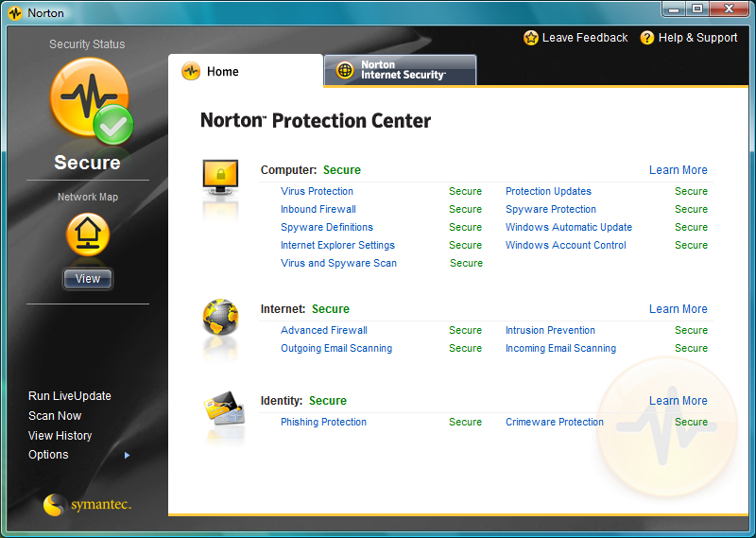Viewport: 756px width, 538px height.
Task: Click the Norton Protection Center title
Action: coord(316,121)
